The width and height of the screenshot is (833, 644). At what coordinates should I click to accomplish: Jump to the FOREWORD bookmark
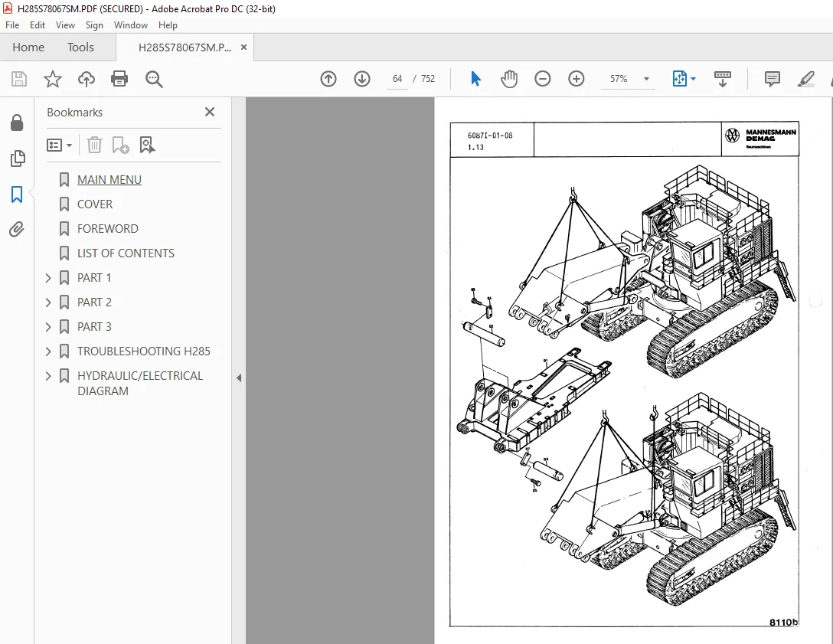click(x=107, y=228)
